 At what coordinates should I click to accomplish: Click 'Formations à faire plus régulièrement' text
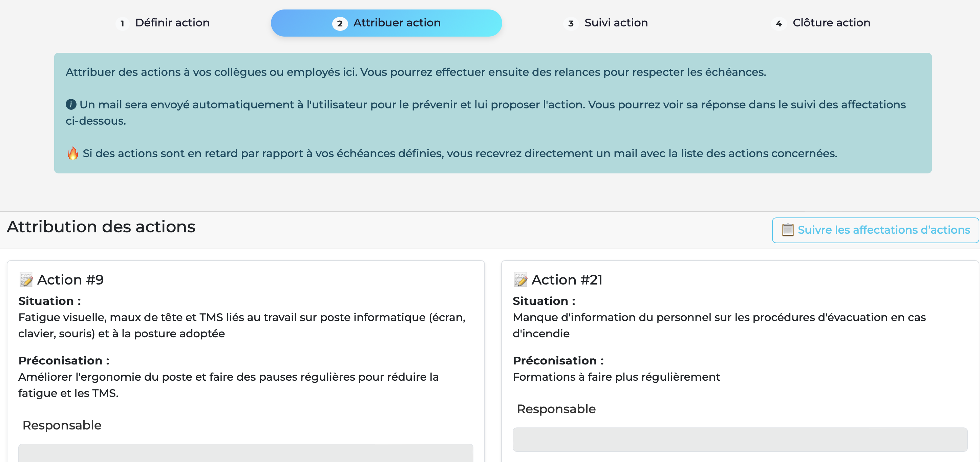[616, 377]
